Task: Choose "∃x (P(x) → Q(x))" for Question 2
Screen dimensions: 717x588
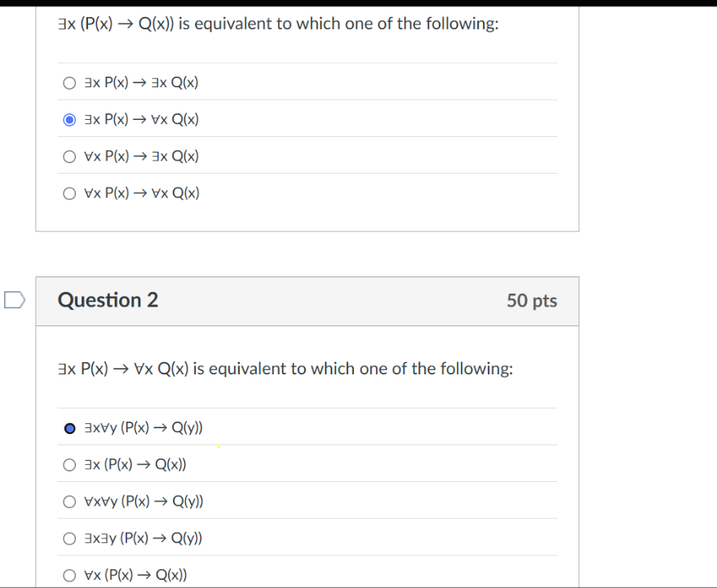Action: click(69, 464)
